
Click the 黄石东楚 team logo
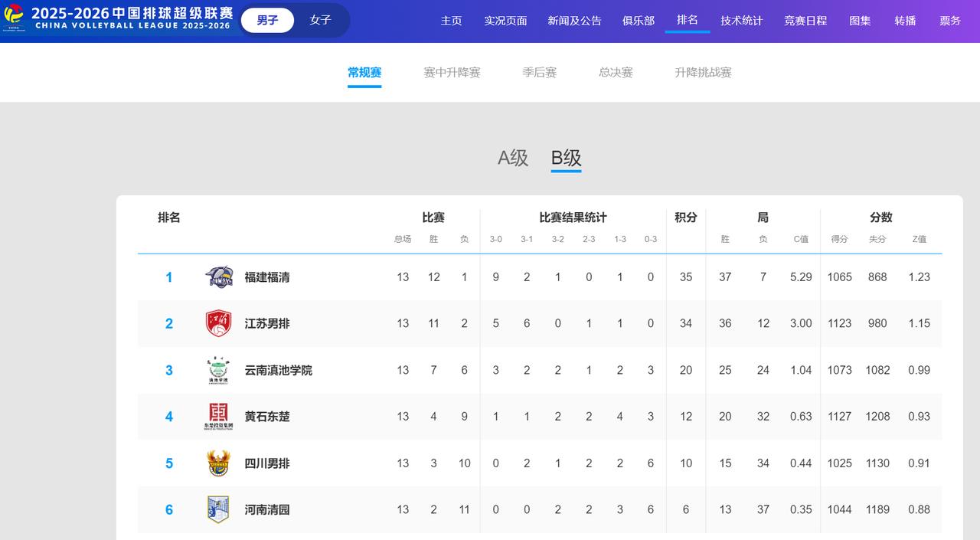point(219,417)
